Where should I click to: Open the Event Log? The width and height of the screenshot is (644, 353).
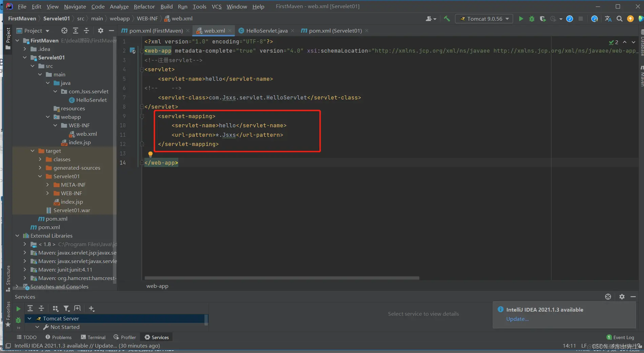pos(620,337)
